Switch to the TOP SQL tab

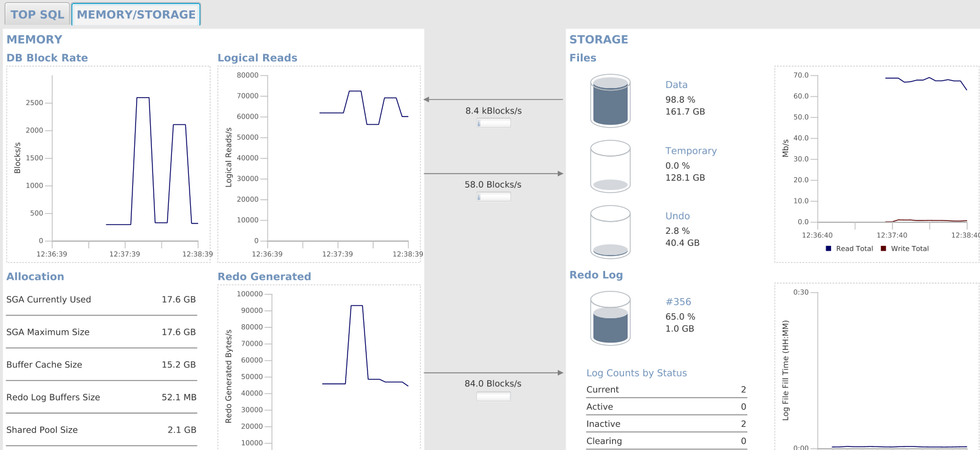tap(37, 15)
